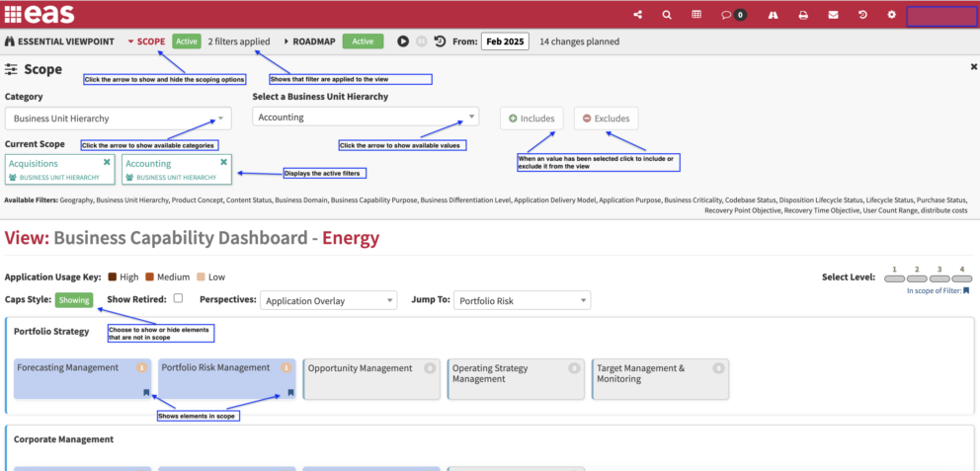The height and width of the screenshot is (471, 980).
Task: Pause the roadmap playback
Action: 421,41
